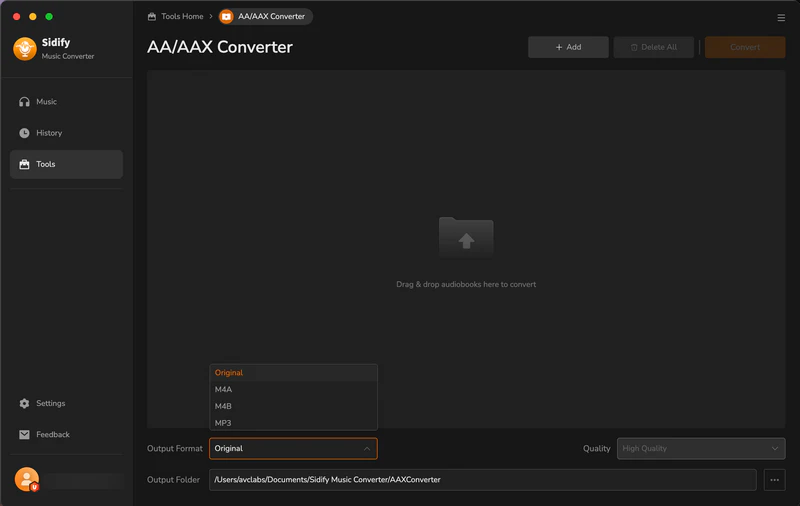Viewport: 800px width, 506px height.
Task: Click the green maximize window button
Action: coord(49,16)
